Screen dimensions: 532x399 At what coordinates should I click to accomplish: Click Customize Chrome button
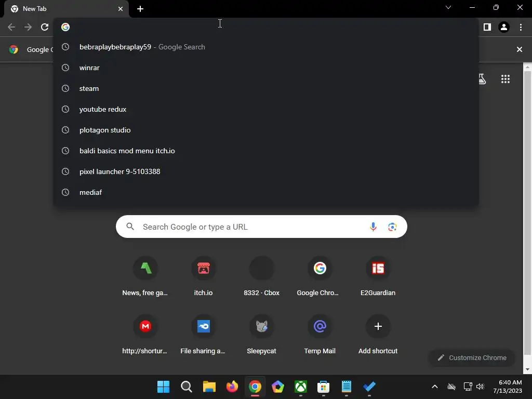[472, 357]
